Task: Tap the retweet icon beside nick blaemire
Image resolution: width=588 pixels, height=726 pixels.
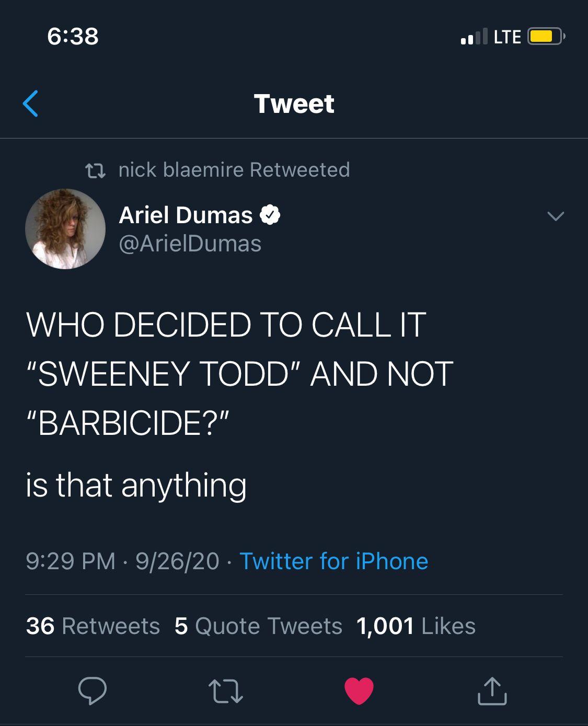Action: point(95,170)
